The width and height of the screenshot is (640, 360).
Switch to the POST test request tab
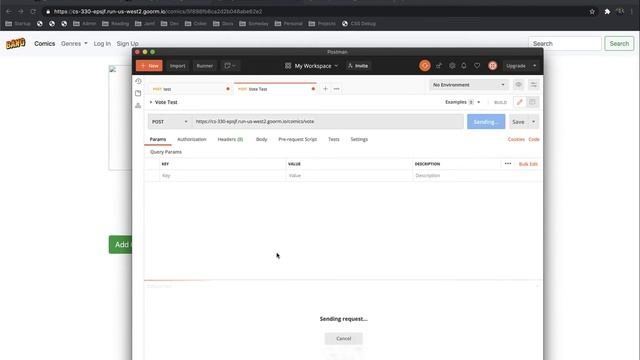[x=190, y=89]
